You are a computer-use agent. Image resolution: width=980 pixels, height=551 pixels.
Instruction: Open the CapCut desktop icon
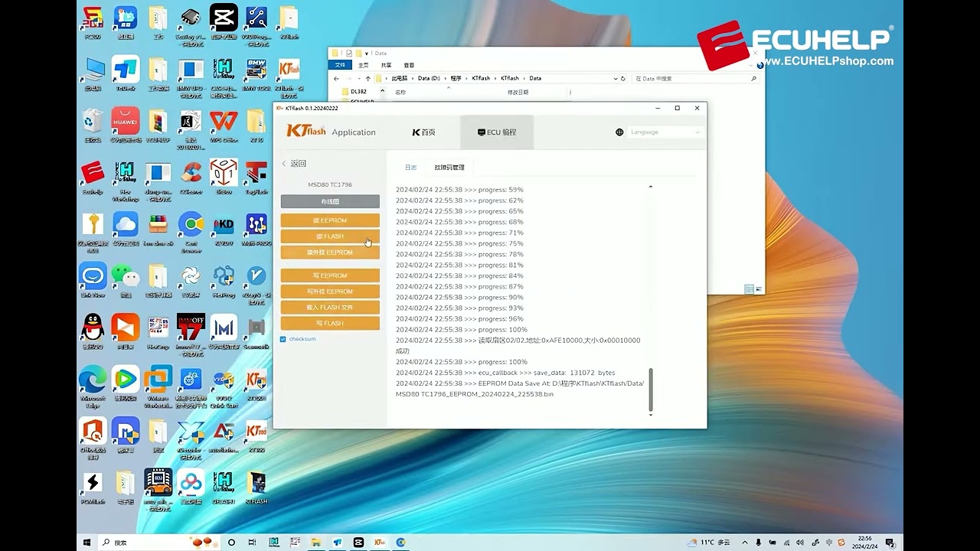(x=224, y=21)
